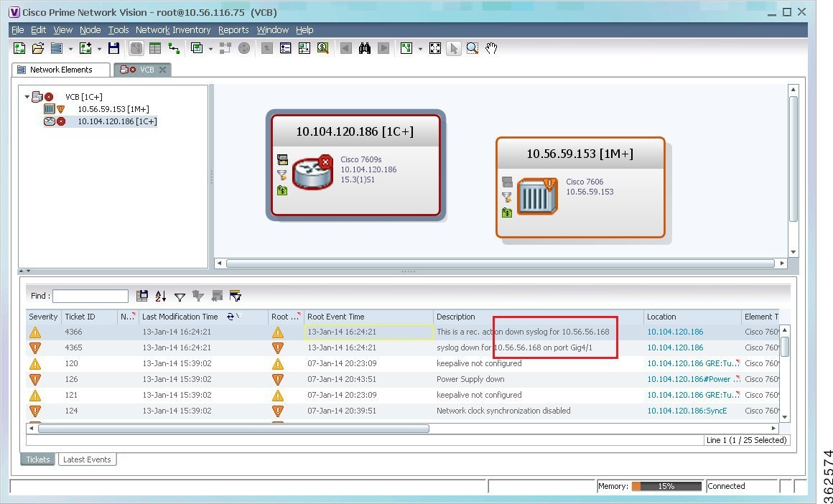Click the Sort icon in the tickets table toolbar
Viewport: 833px width, 504px height.
point(159,296)
